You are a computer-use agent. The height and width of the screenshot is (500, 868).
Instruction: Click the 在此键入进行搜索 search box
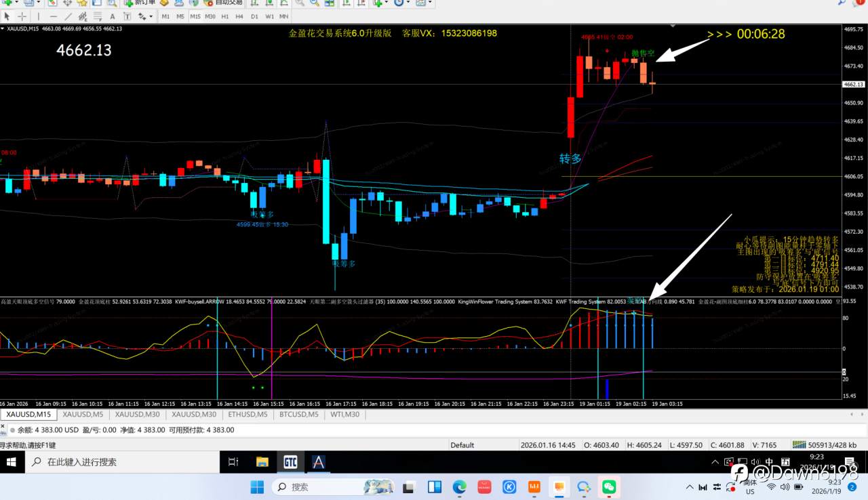pos(122,462)
